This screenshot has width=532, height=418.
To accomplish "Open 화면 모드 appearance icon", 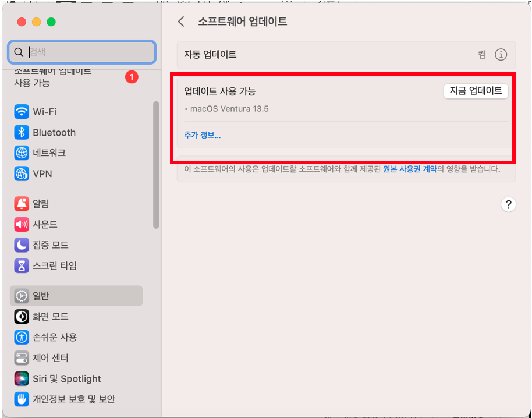I will (x=22, y=317).
